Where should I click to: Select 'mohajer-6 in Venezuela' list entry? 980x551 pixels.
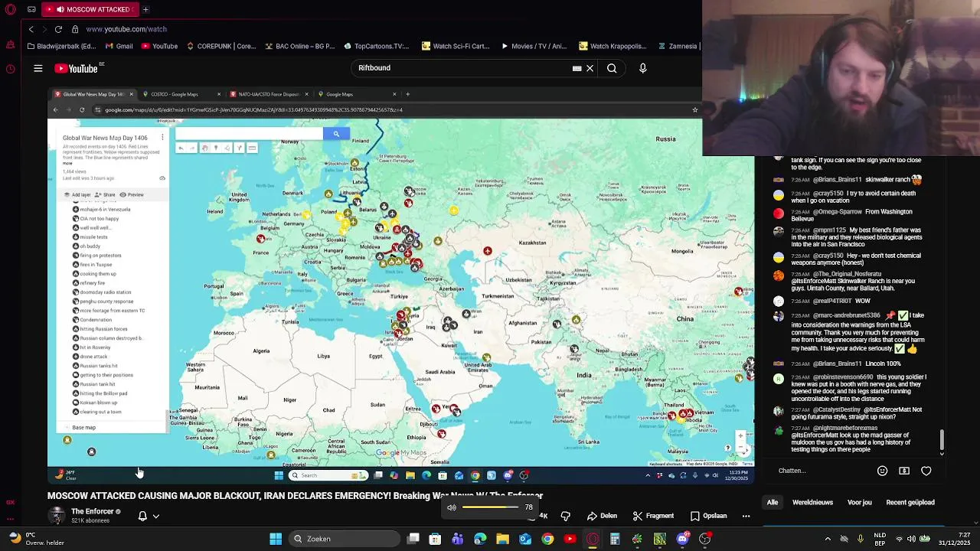click(x=105, y=210)
